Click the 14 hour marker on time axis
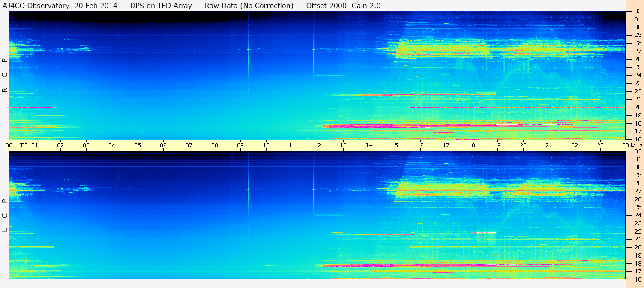The height and width of the screenshot is (288, 644). (369, 145)
